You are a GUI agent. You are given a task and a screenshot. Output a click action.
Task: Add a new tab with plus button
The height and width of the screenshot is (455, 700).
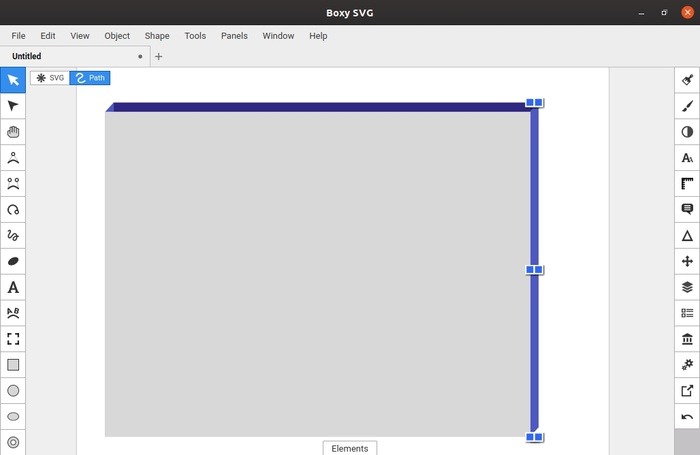coord(158,57)
